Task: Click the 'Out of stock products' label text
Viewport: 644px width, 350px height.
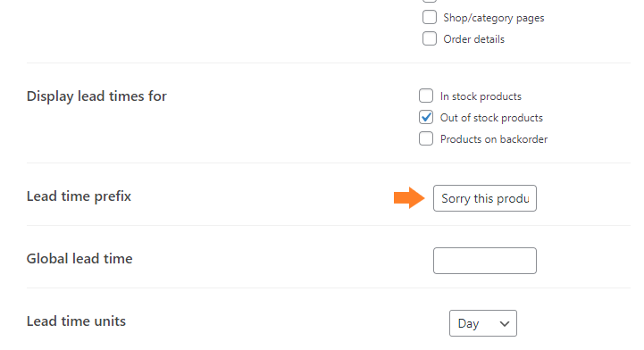Action: [491, 118]
